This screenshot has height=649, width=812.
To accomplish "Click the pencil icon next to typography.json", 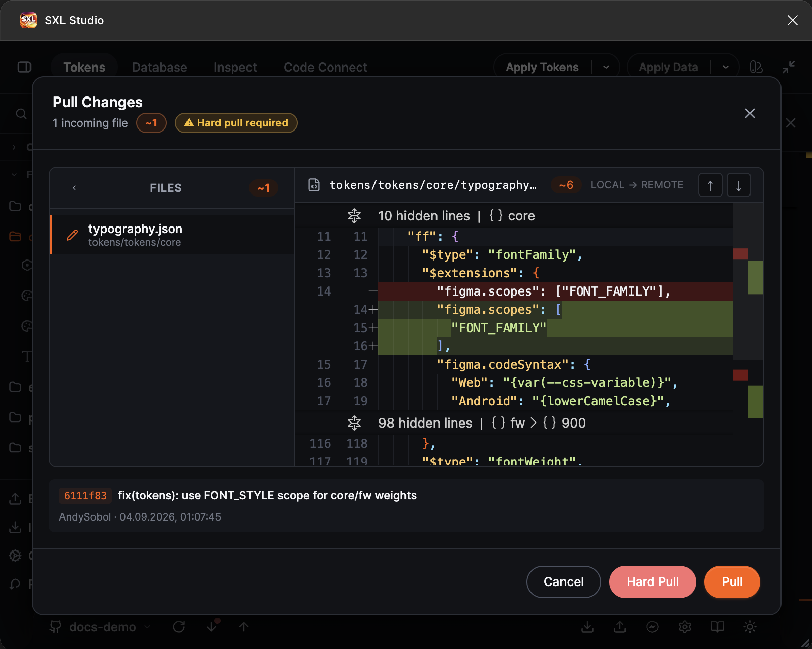I will click(72, 235).
